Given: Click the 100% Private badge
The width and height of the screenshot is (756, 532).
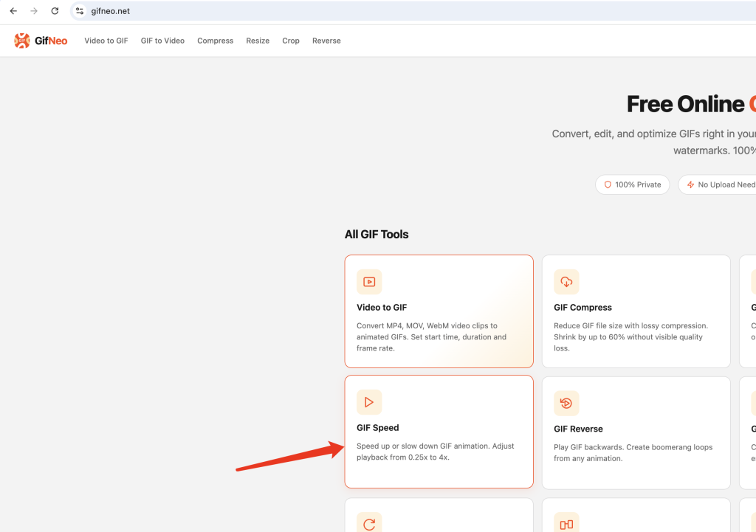Looking at the screenshot, I should 632,184.
